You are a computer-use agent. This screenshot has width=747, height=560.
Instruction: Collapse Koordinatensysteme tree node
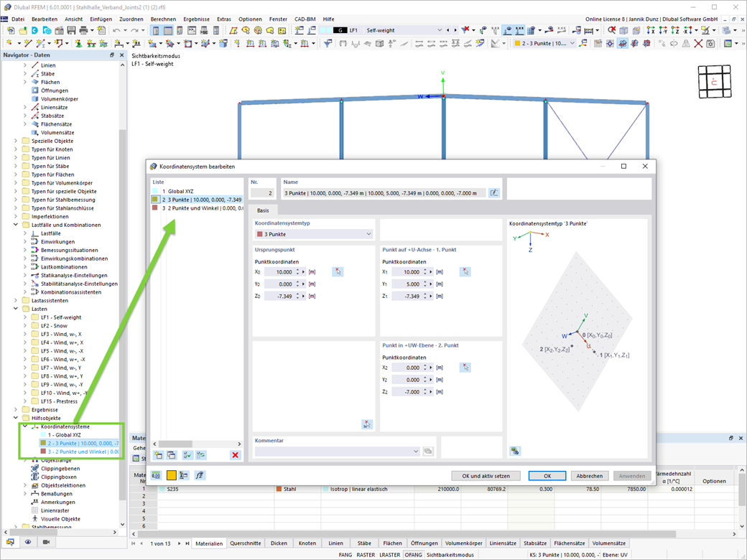click(25, 426)
